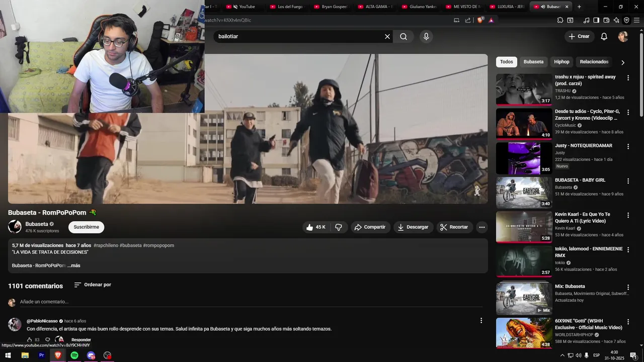Open the @PabloNicasso commenter profile
The width and height of the screenshot is (644, 362).
click(x=42, y=321)
